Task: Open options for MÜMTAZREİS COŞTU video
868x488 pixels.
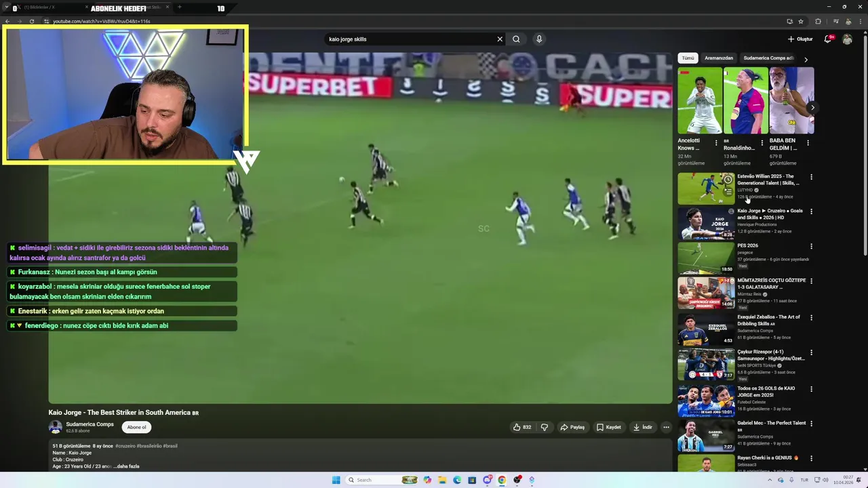Action: click(x=811, y=281)
